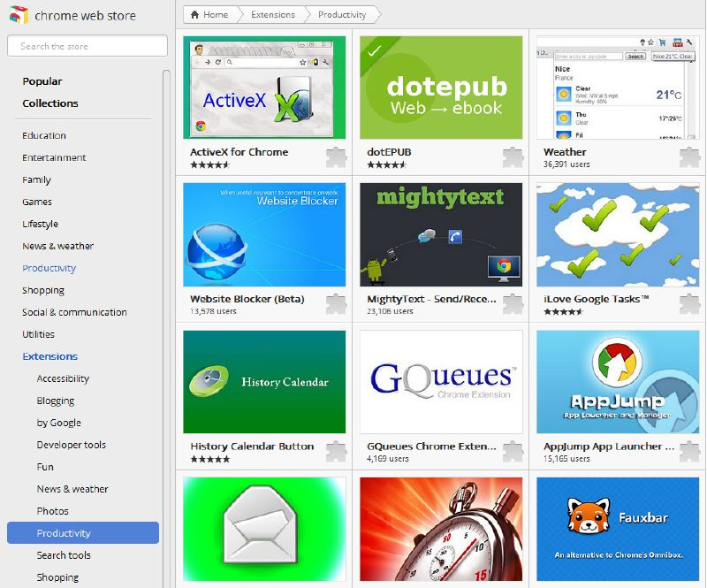The height and width of the screenshot is (588, 707).
Task: Open the stopwatch extension tile
Action: click(x=441, y=529)
